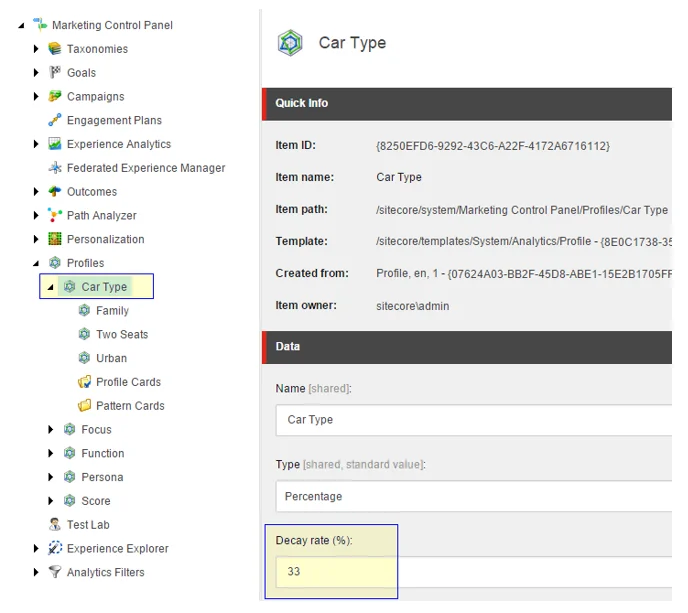Image resolution: width=688 pixels, height=613 pixels.
Task: Click the Goals flag icon
Action: coord(54,72)
